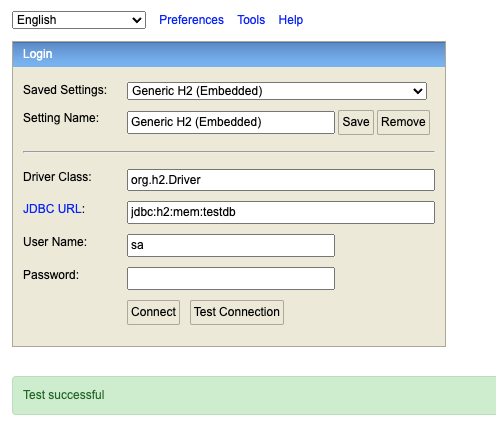Click the Test successful message text
Screen dimensions: 496x438
tap(64, 395)
